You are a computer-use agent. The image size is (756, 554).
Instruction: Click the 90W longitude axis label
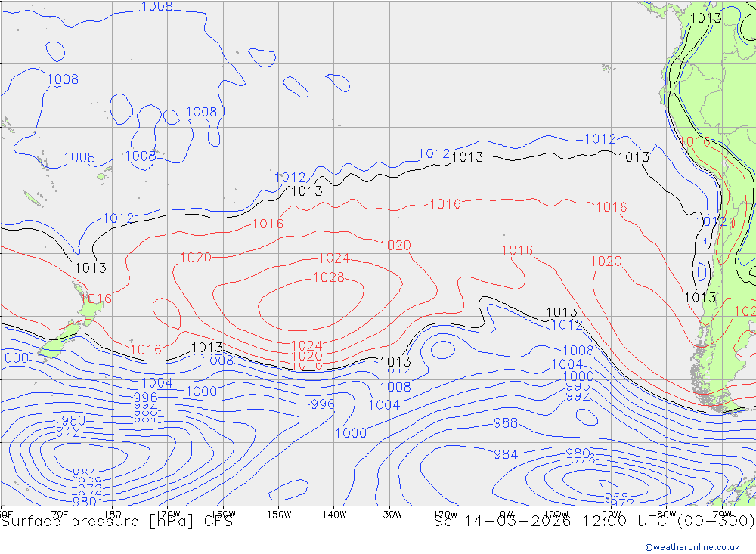pyautogui.click(x=612, y=515)
